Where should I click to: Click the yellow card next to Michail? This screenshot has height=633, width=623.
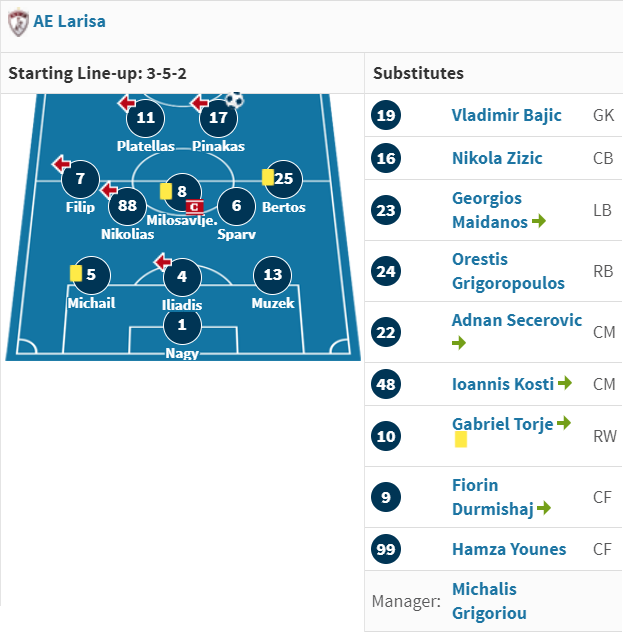[76, 273]
